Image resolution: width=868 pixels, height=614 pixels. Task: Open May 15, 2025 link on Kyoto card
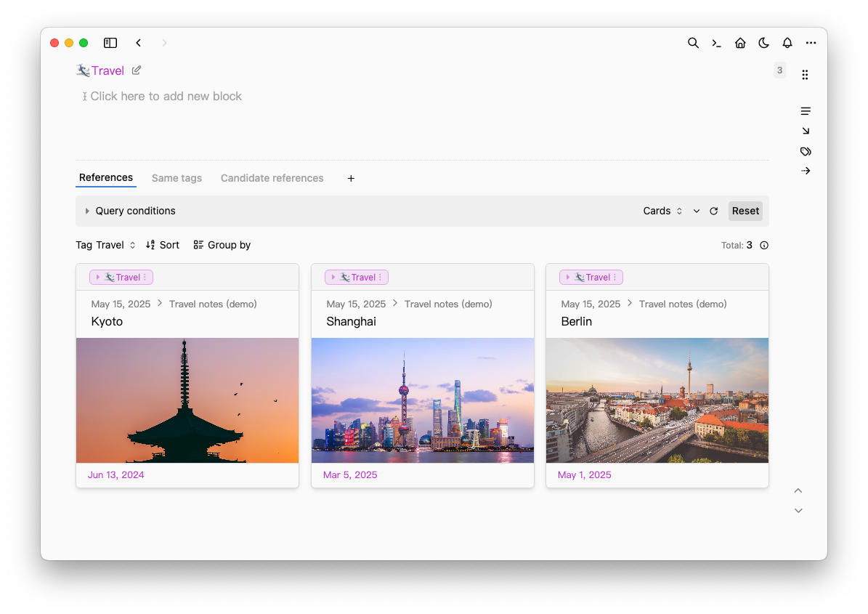tap(121, 304)
